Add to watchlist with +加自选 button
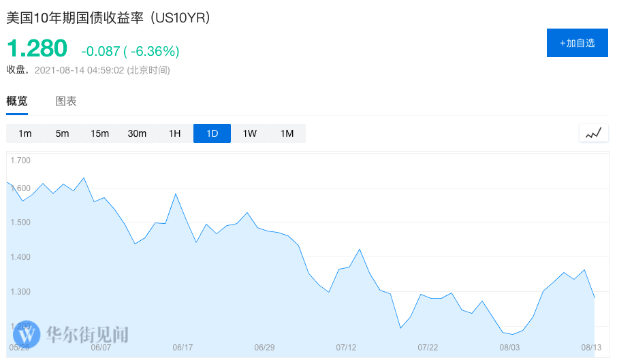 click(x=577, y=43)
